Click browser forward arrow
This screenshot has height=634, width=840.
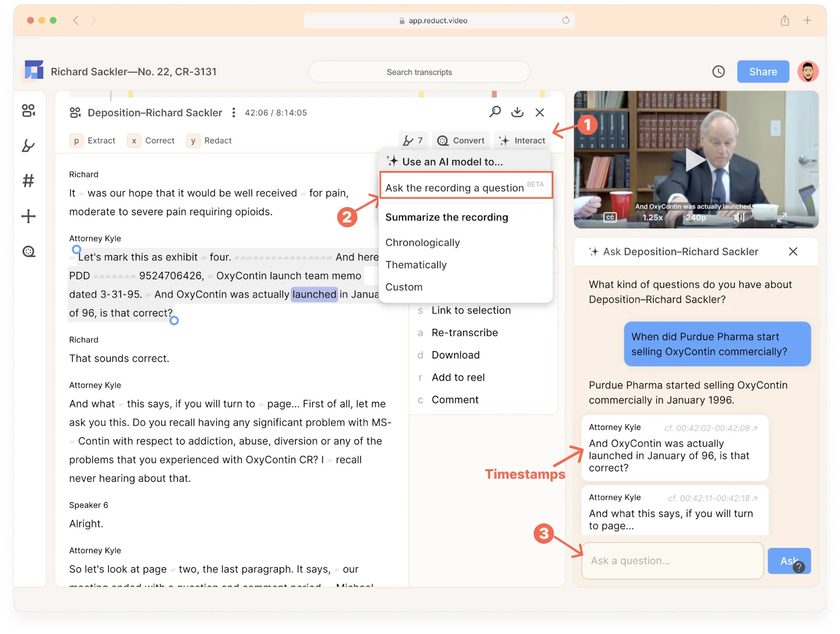(93, 20)
